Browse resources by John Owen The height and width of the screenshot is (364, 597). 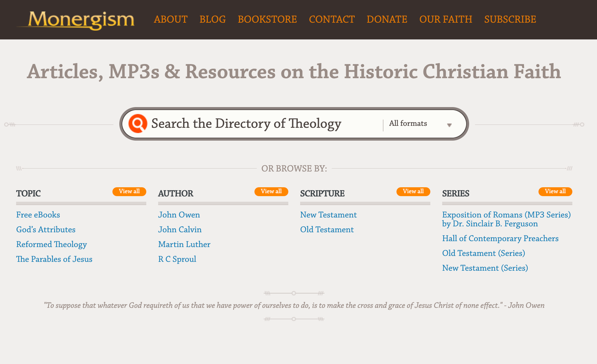(x=179, y=215)
